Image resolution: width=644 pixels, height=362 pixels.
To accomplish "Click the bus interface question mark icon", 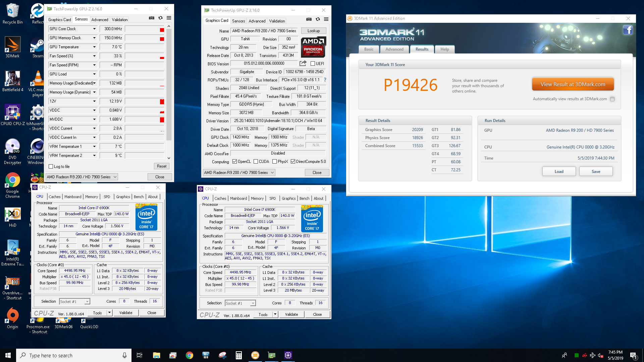I will pos(325,80).
